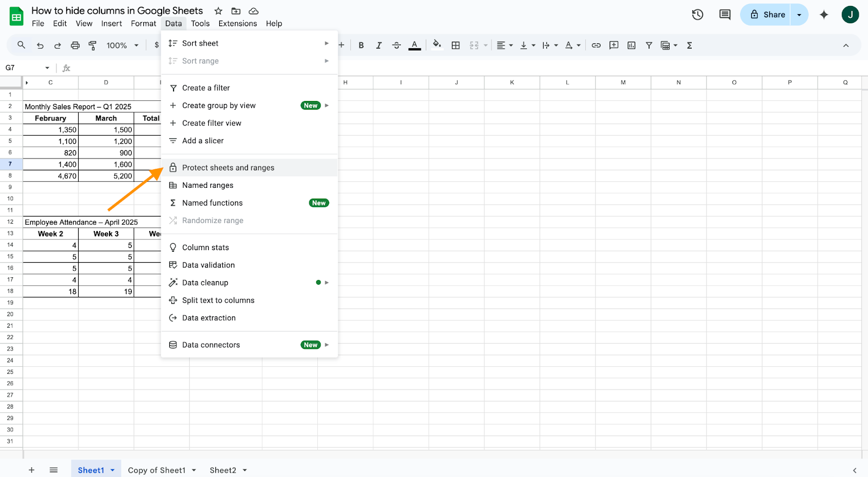Screen dimensions: 868x477
Task: Choose Create a filter
Action: [250, 88]
